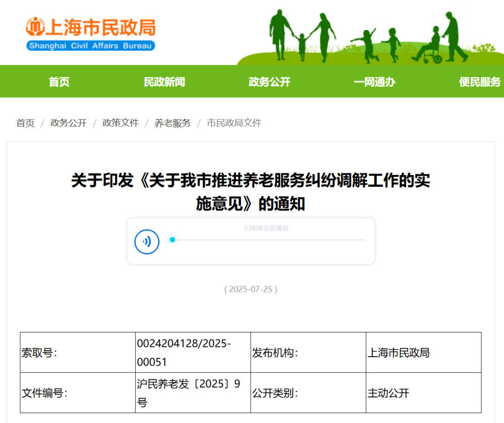Go to 养老服务 breadcrumb link
Viewport: 504px width, 423px height.
(x=173, y=123)
